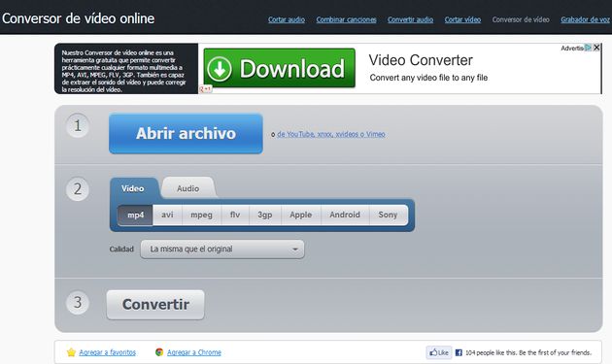Screen dimensions: 612x364
Task: Click 'Convert any video file to any file' text
Action: pos(428,78)
